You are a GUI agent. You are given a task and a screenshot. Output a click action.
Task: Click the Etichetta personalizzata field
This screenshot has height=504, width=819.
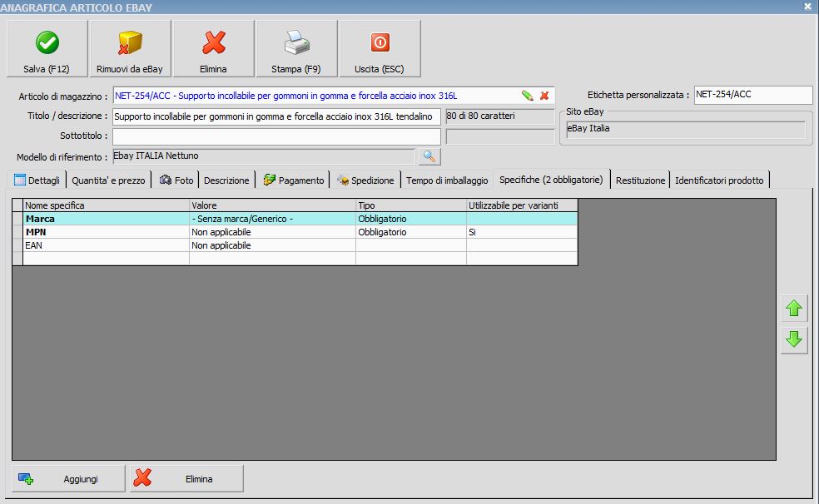pyautogui.click(x=752, y=95)
